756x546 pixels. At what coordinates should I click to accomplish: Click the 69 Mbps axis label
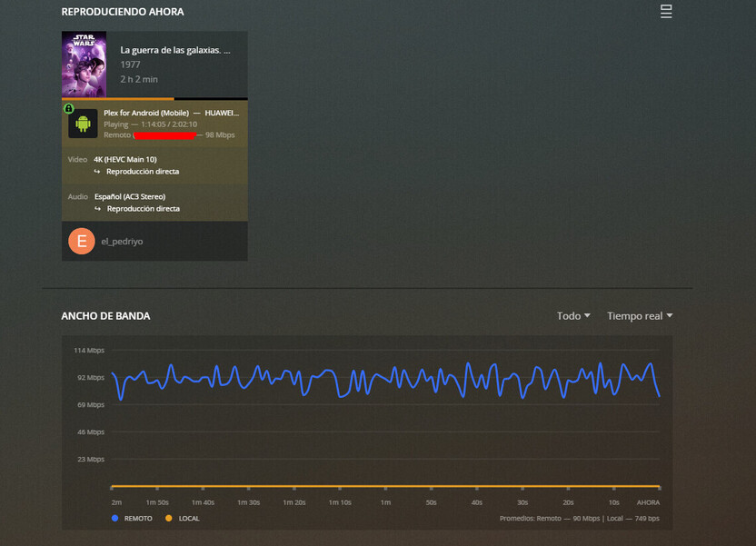(x=91, y=405)
